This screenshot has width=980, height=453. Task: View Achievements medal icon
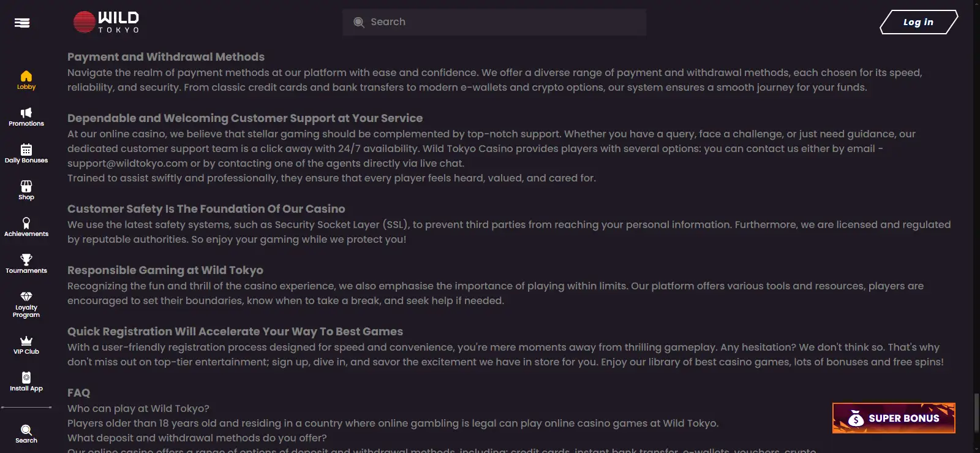coord(26,223)
